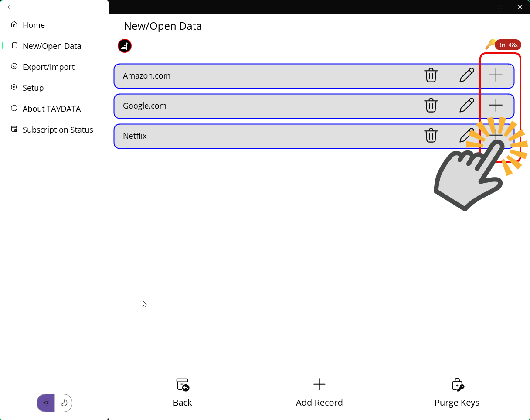Delete the Google.com record via trash icon
The image size is (530, 420).
point(431,106)
